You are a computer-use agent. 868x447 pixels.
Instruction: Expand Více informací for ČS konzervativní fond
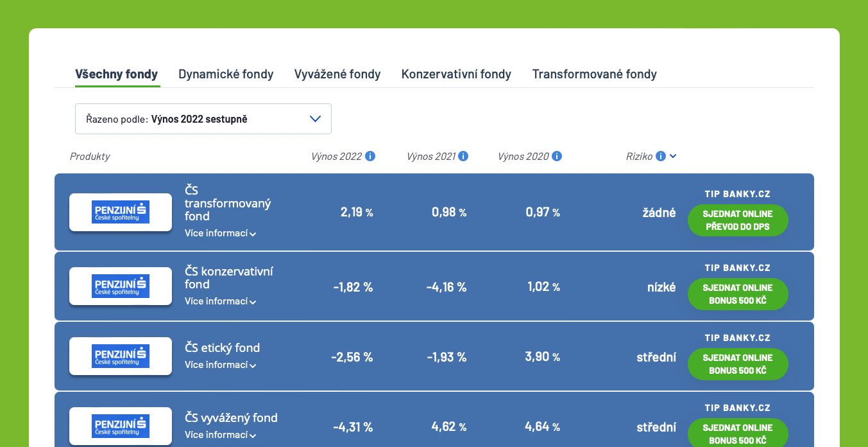(220, 301)
